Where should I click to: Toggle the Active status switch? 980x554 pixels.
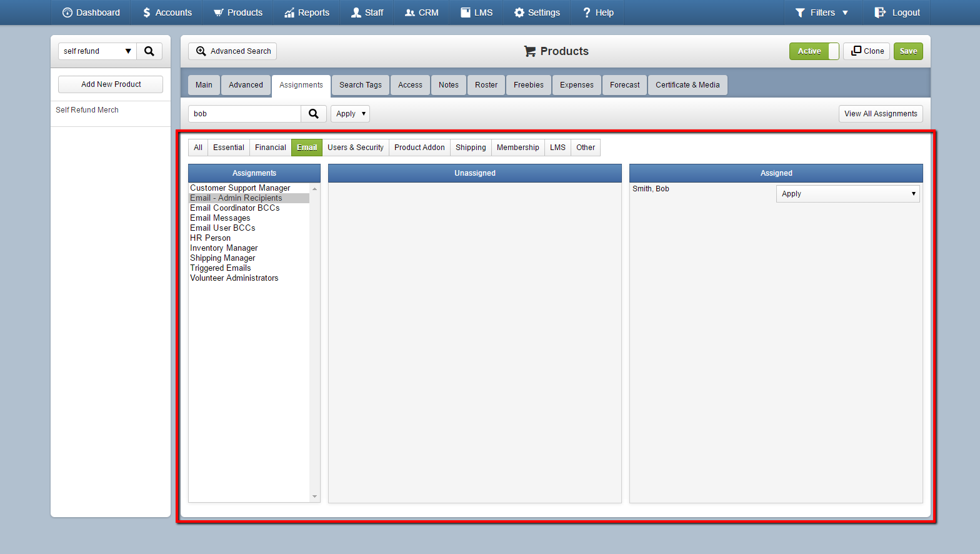[x=814, y=51]
